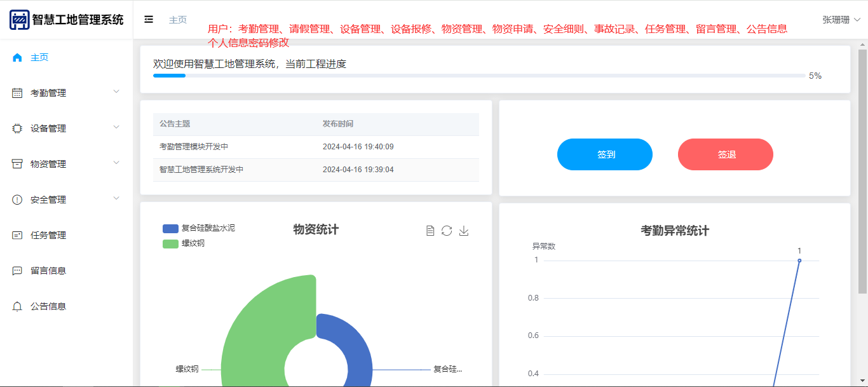Screen dimensions: 868x387
Task: Click the red 签退 button
Action: [x=725, y=154]
